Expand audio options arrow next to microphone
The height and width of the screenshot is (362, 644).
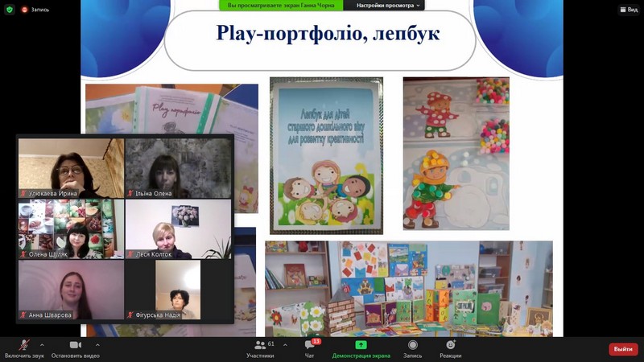[42, 345]
